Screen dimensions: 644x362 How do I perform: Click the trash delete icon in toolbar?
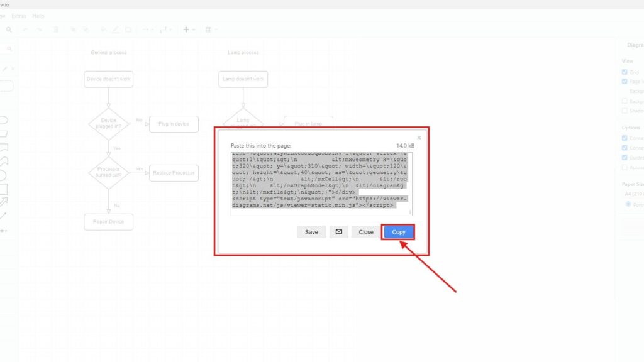click(x=56, y=30)
